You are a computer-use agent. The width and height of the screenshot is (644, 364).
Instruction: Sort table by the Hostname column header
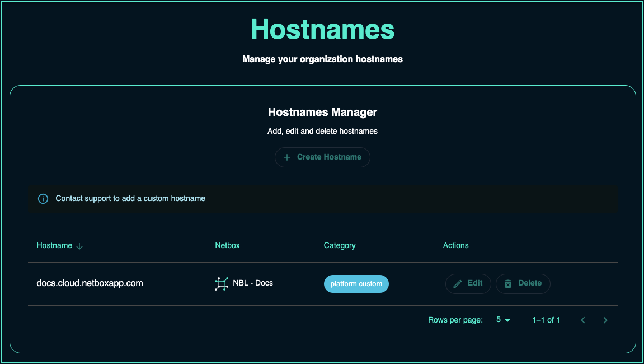(54, 245)
